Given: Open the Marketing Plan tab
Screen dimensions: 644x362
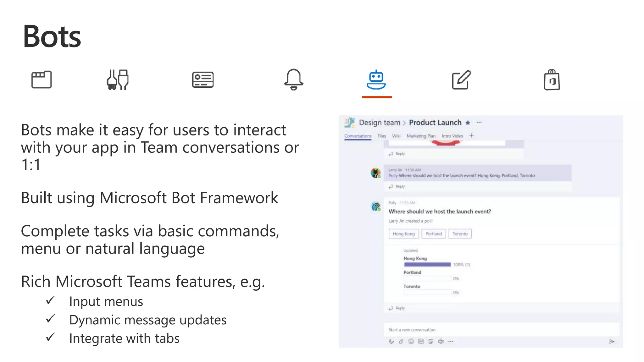Looking at the screenshot, I should tap(421, 136).
